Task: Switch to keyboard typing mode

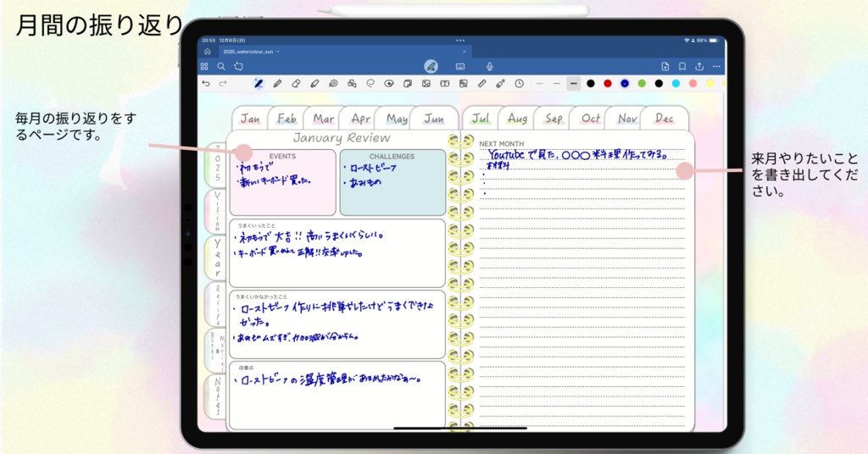Action: [x=460, y=66]
